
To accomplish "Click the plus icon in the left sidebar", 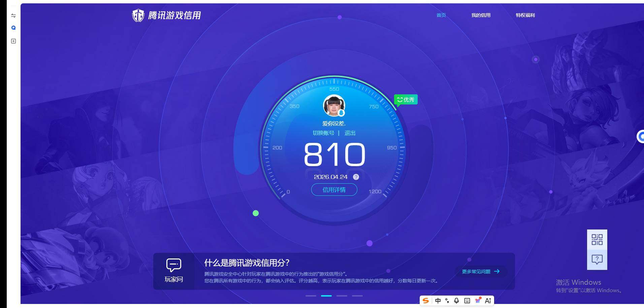I will [x=13, y=41].
